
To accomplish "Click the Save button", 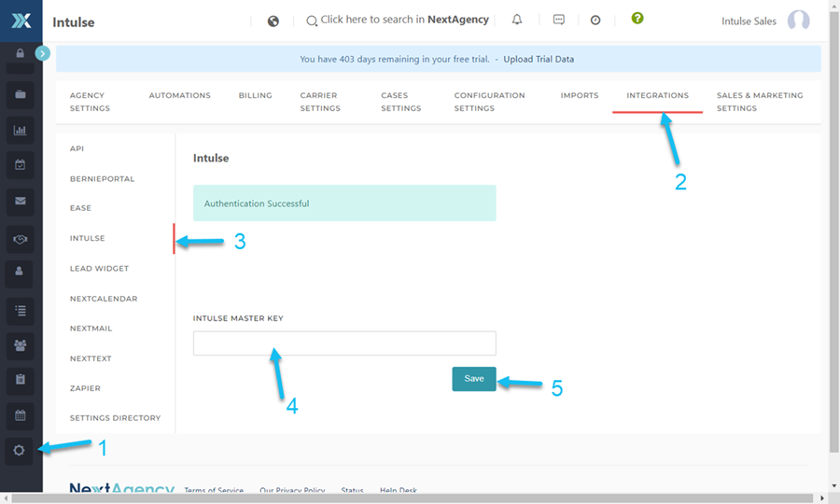I will tap(474, 379).
